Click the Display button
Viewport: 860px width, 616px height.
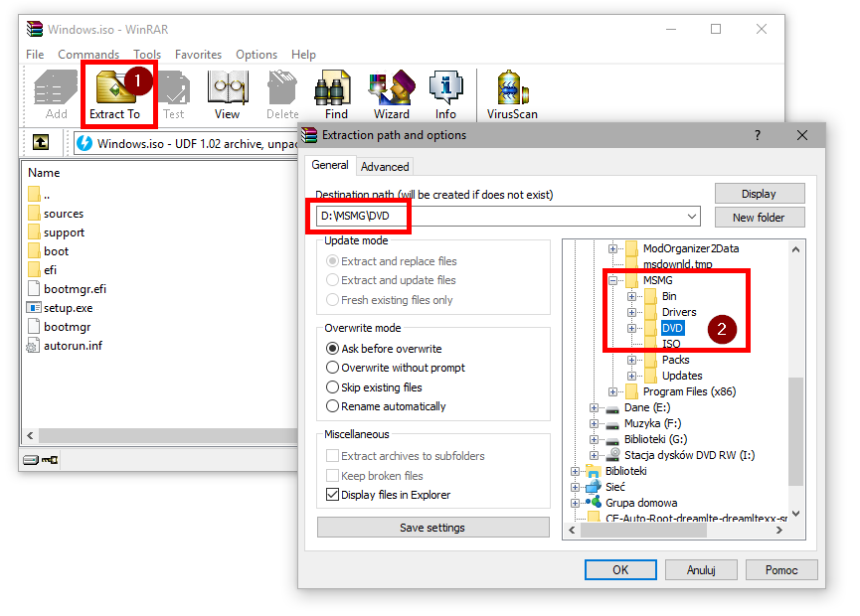pyautogui.click(x=759, y=194)
